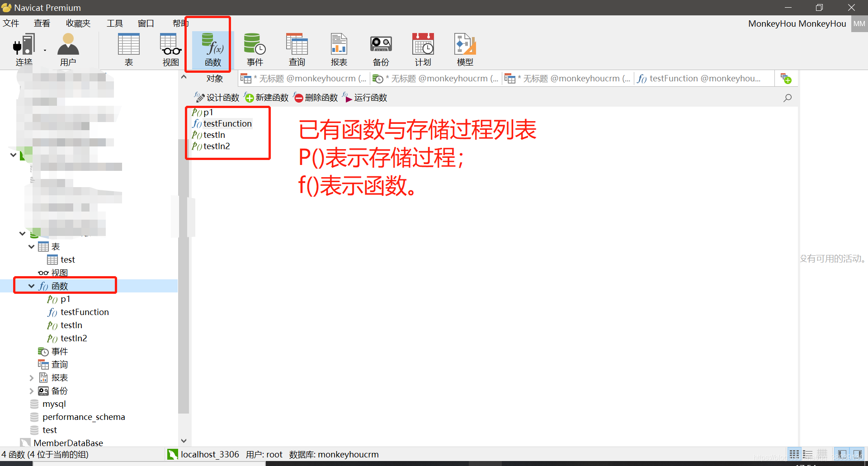
Task: Select p1 in object list
Action: point(202,112)
